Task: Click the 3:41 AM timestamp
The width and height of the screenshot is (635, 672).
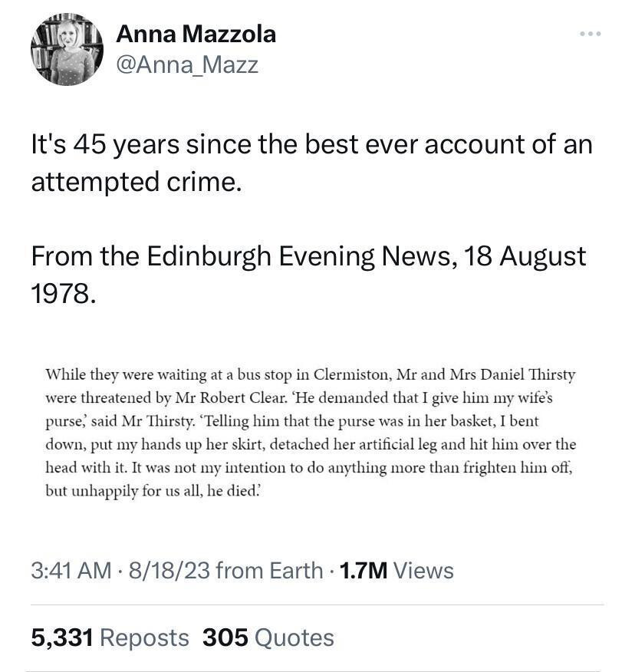Action: point(71,571)
